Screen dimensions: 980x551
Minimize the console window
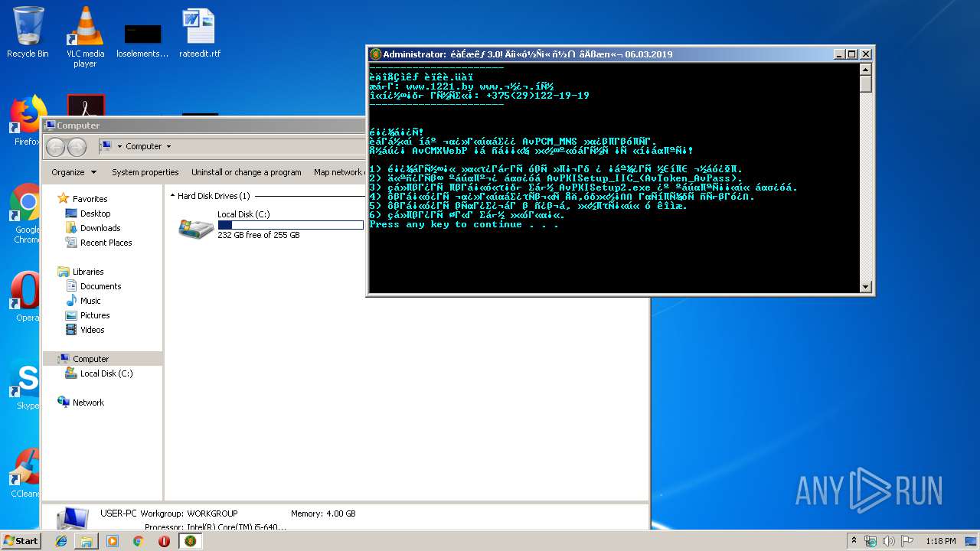click(838, 54)
